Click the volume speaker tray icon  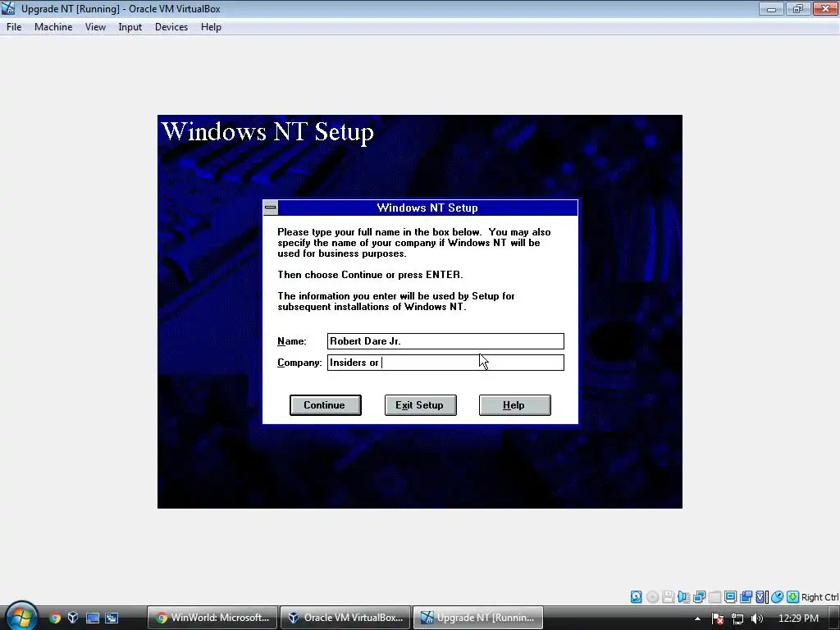[756, 619]
